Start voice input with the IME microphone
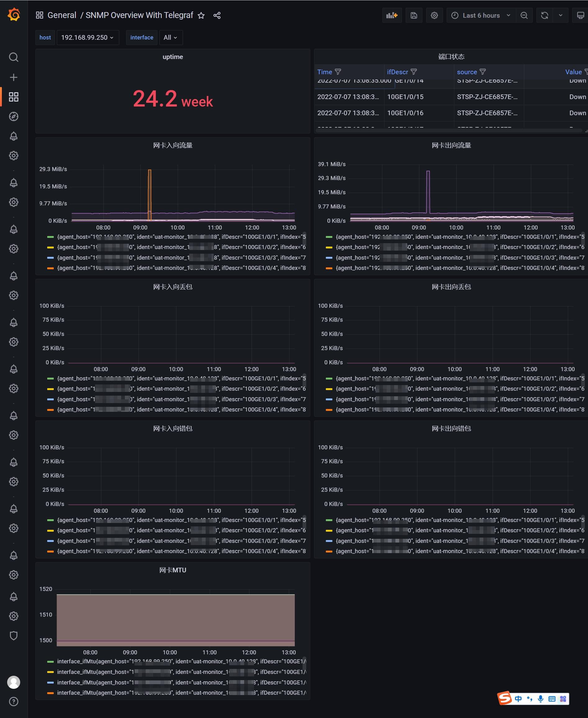588x718 pixels. tap(540, 699)
